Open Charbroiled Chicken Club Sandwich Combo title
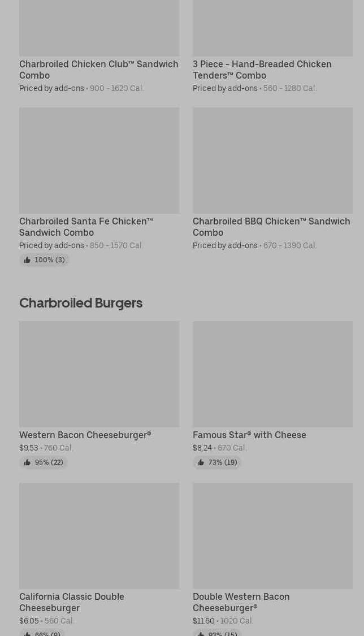The height and width of the screenshot is (636, 364). 99,70
